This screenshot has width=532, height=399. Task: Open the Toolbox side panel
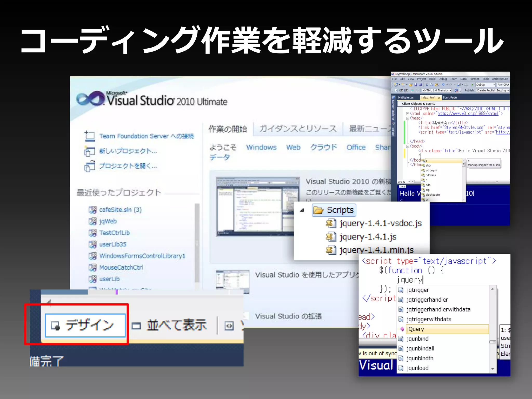click(x=393, y=129)
